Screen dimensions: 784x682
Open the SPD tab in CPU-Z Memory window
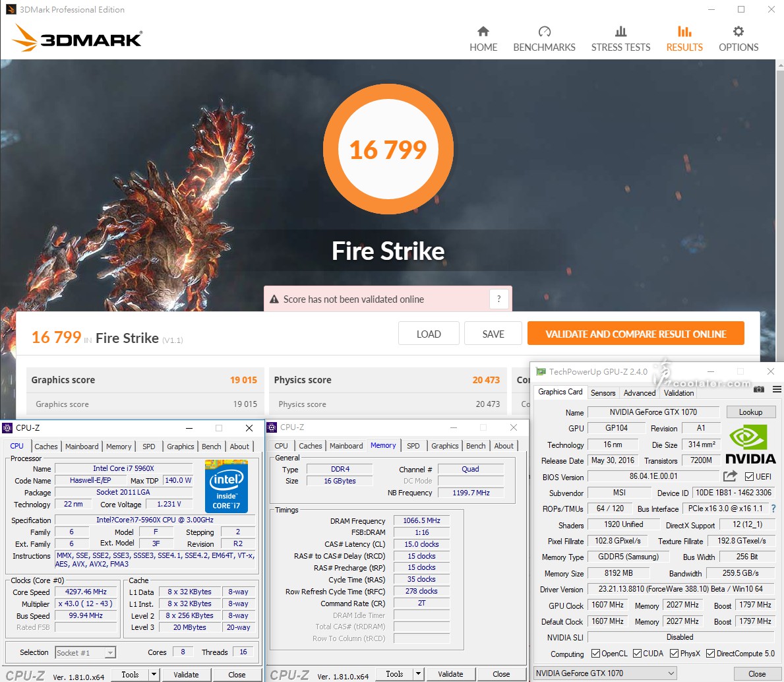tap(413, 446)
